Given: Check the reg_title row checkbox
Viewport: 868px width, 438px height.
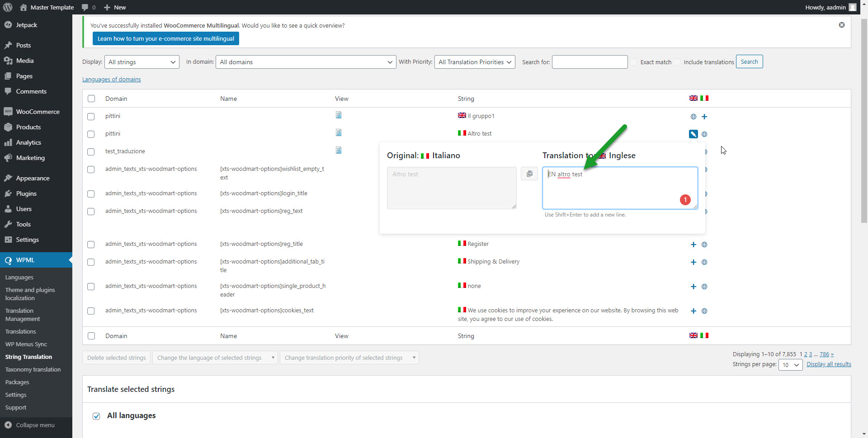Looking at the screenshot, I should (91, 245).
